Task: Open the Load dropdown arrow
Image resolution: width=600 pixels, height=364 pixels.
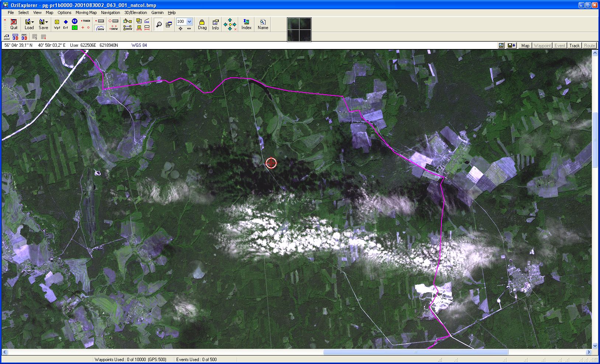Action: pyautogui.click(x=33, y=22)
